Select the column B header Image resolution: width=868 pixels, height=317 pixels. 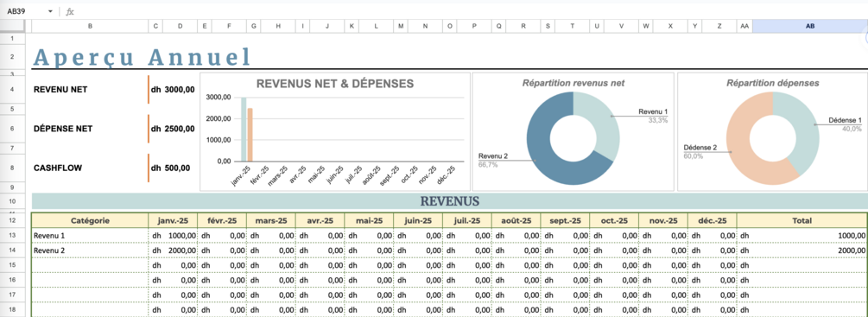pos(90,26)
